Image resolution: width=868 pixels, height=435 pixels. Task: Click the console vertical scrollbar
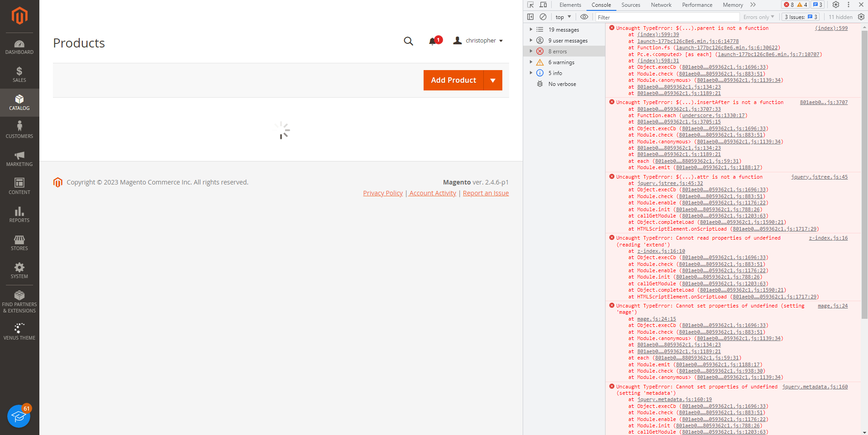point(864,172)
